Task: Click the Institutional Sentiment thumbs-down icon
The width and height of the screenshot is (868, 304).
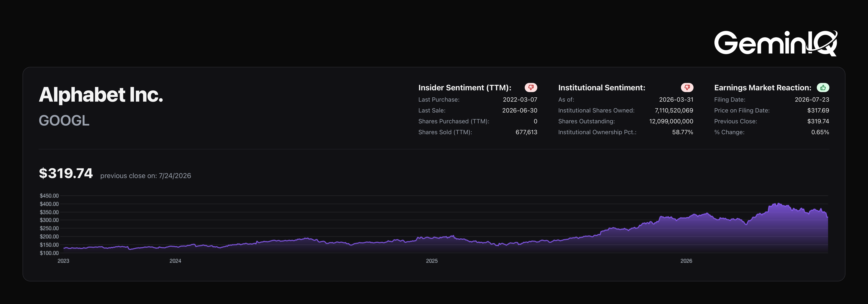Action: pyautogui.click(x=687, y=88)
